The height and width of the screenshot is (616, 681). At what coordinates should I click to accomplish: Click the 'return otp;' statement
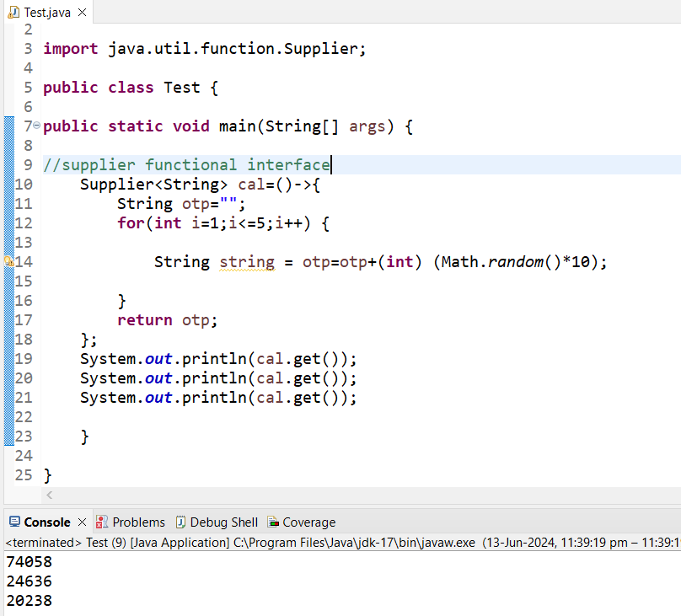click(167, 320)
